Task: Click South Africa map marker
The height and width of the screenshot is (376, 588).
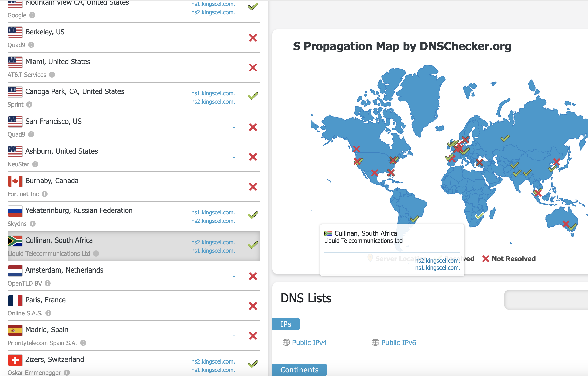Action: tap(479, 216)
